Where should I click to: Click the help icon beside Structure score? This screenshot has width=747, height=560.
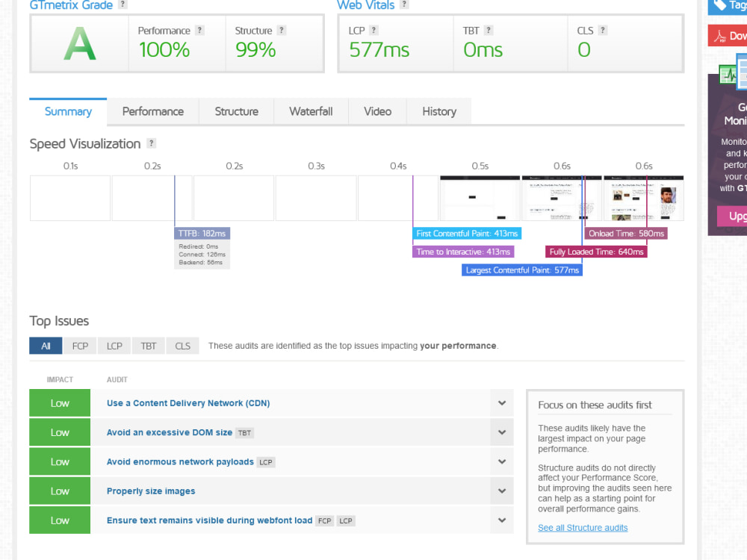pyautogui.click(x=282, y=30)
